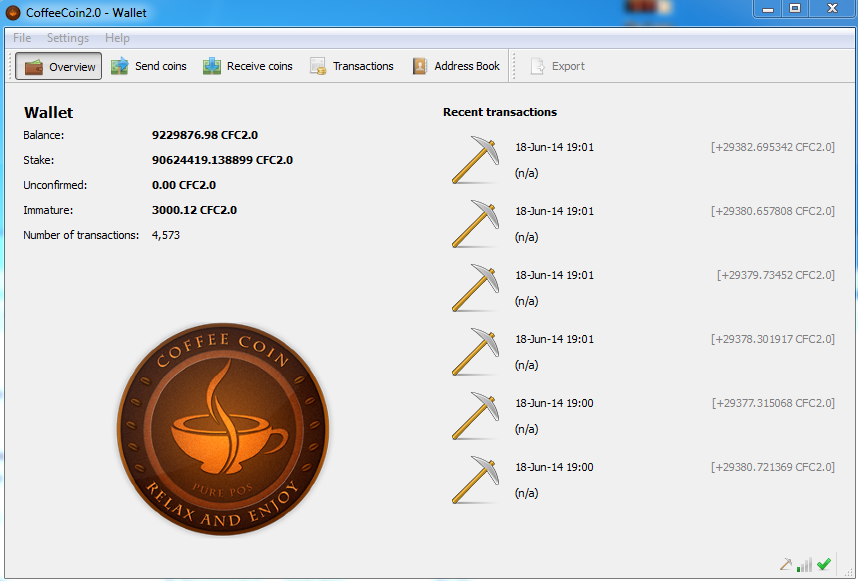Click the Stake: label
Viewport: 858px width, 581px height.
(x=38, y=160)
